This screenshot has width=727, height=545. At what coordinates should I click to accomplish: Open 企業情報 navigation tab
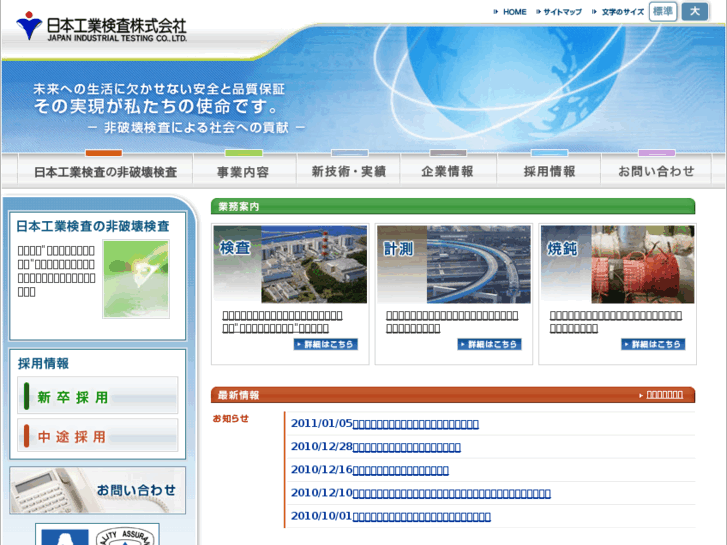click(x=447, y=172)
